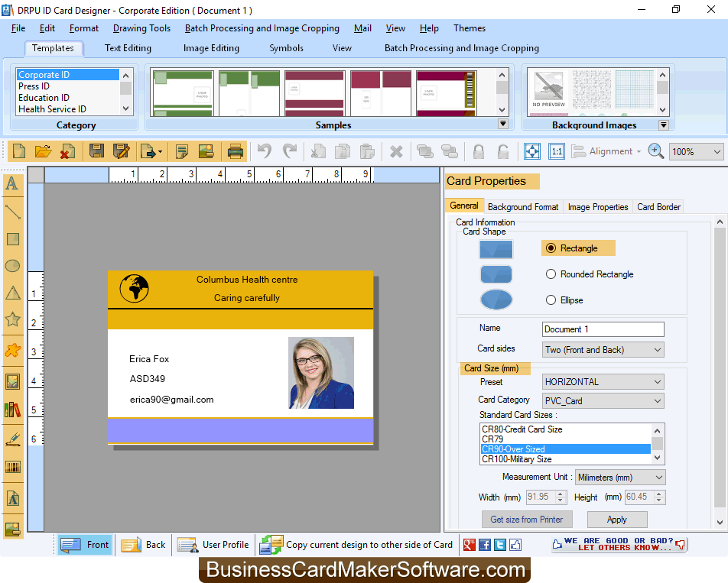Viewport: 728px width, 583px height.
Task: Click the Print icon in toolbar
Action: point(236,151)
